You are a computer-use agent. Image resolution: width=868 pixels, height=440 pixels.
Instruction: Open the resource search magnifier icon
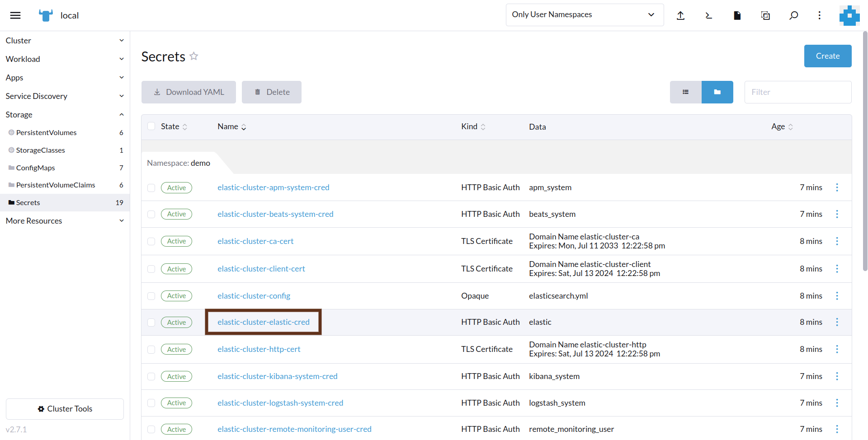point(793,15)
